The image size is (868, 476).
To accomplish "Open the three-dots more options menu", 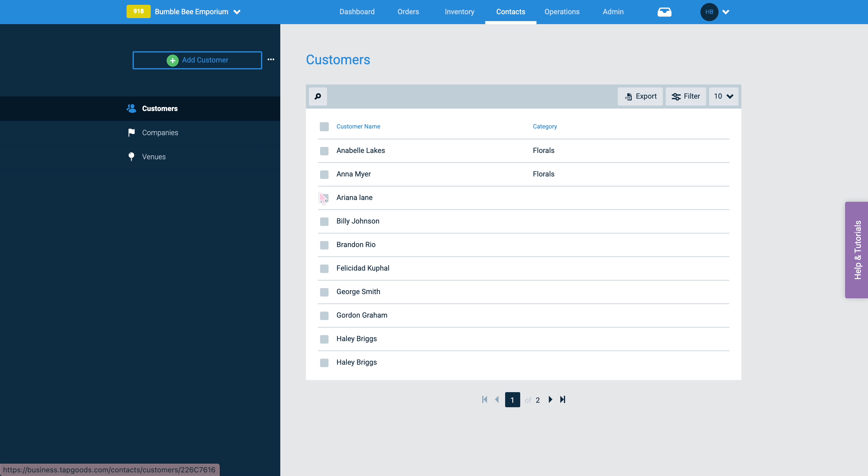I will [x=271, y=59].
